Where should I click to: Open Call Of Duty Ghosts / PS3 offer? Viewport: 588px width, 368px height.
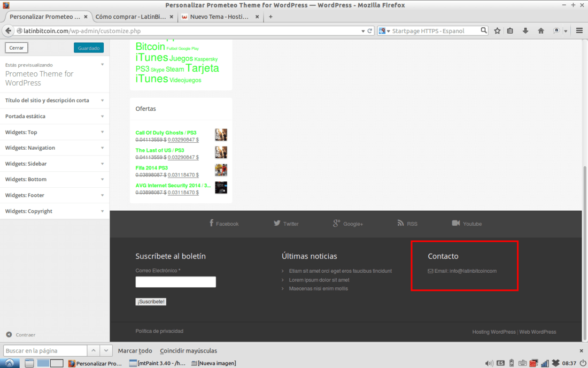click(x=166, y=133)
